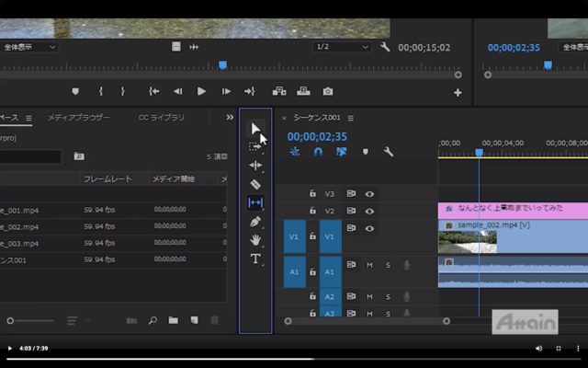Click drag audio only icon
588x368 pixels.
click(x=194, y=47)
